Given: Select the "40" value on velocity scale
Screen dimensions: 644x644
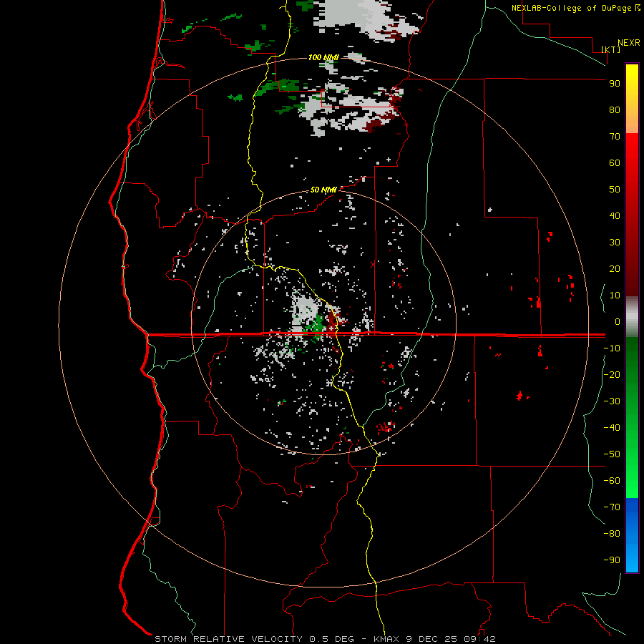Looking at the screenshot, I should pyautogui.click(x=615, y=215).
